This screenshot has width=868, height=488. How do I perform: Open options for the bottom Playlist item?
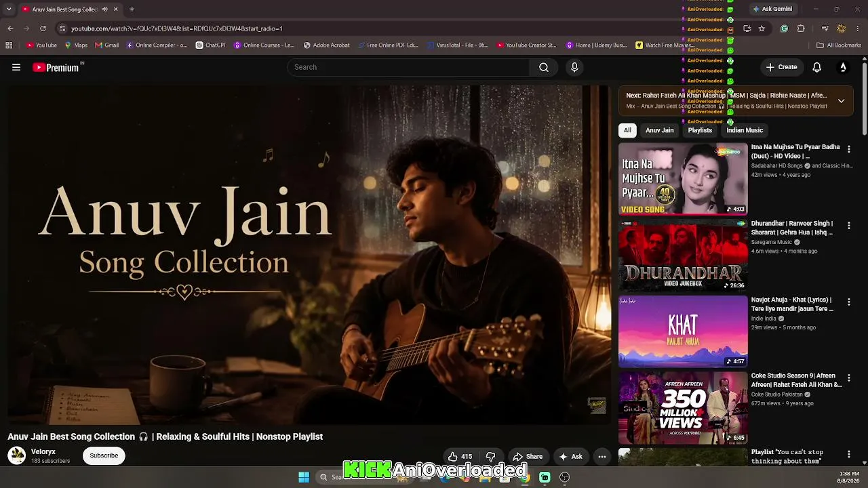pyautogui.click(x=848, y=454)
